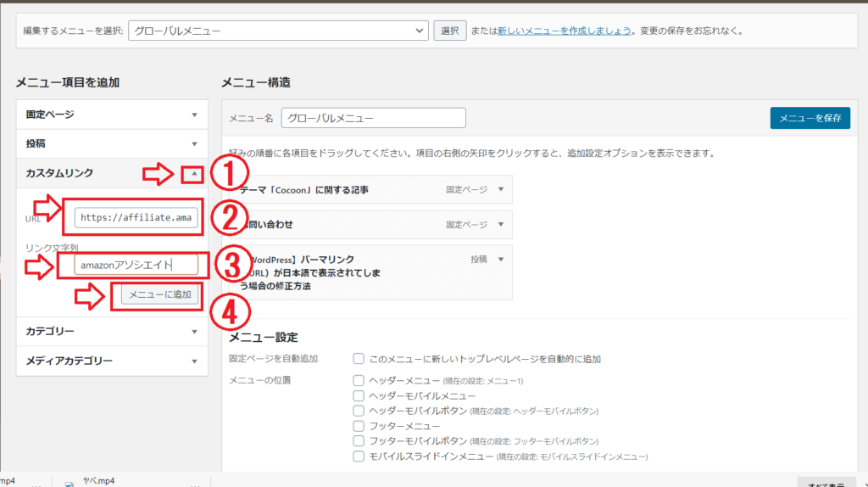Select the カスタムリンク panel heading
Screen dimensions: 868x487
coord(60,173)
